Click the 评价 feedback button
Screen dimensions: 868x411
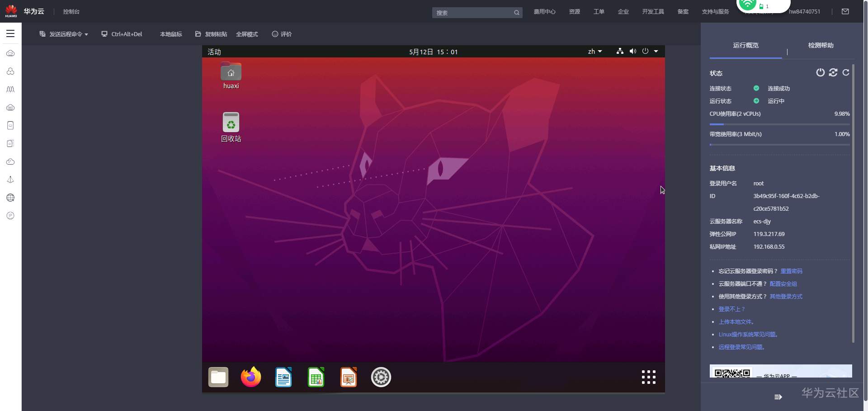(x=282, y=34)
